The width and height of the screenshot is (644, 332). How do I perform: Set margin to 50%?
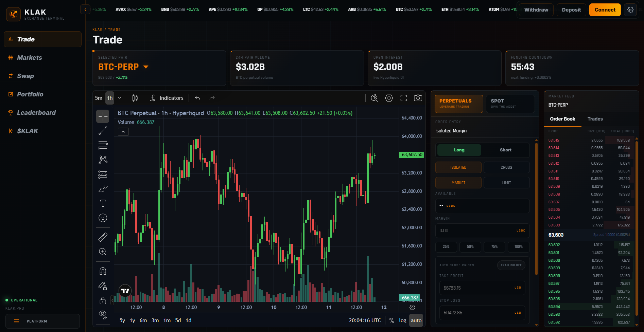coord(470,246)
